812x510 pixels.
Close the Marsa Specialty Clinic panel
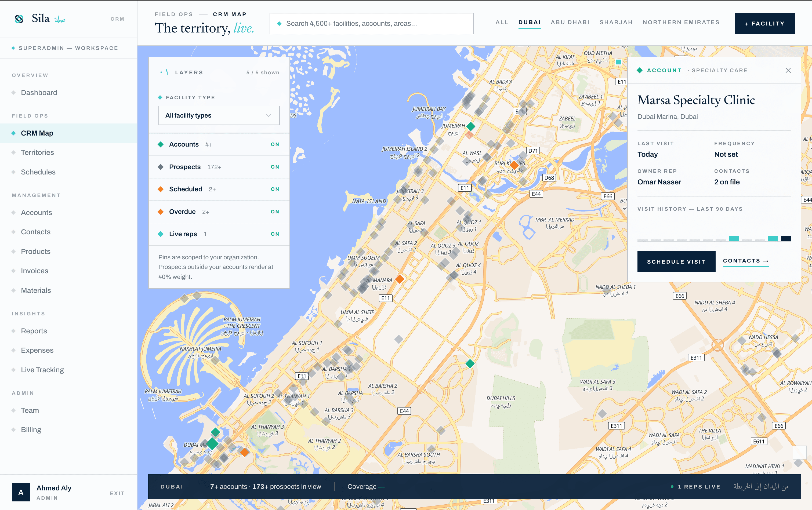click(788, 70)
